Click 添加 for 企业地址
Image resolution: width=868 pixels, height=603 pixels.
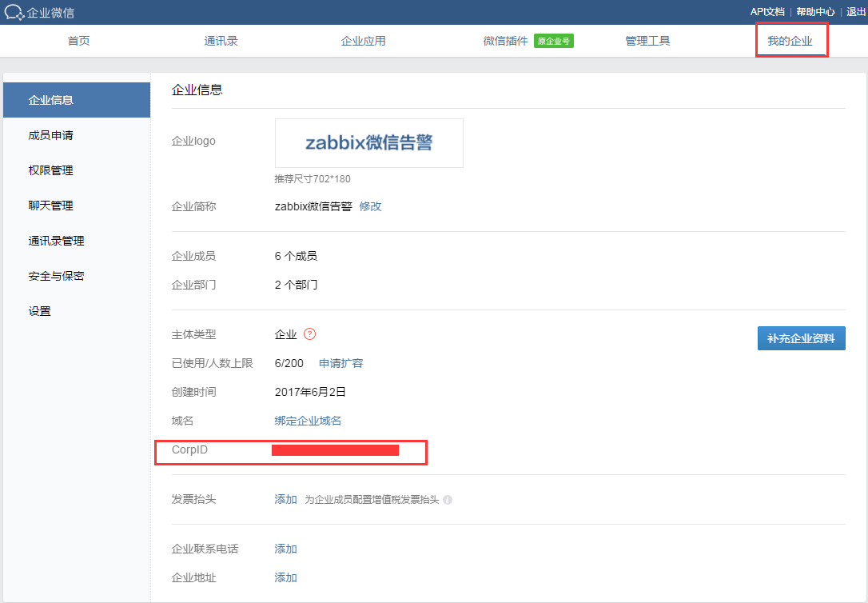point(285,577)
